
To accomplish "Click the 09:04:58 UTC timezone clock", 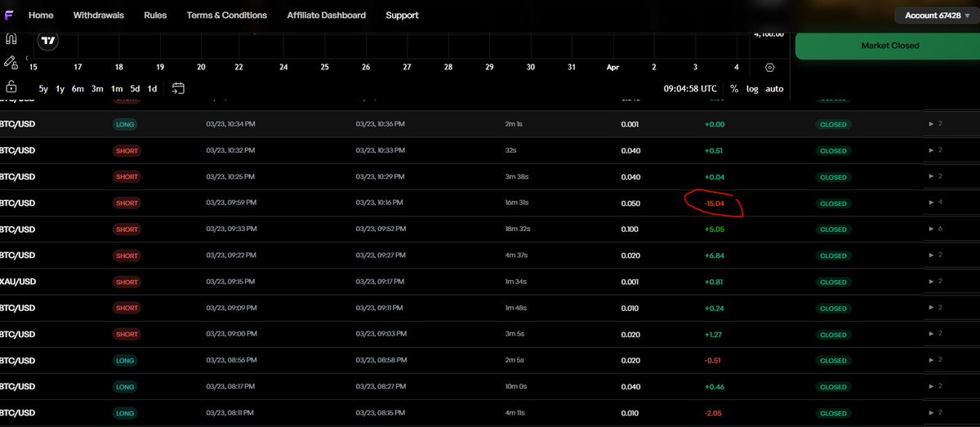I will pyautogui.click(x=690, y=88).
